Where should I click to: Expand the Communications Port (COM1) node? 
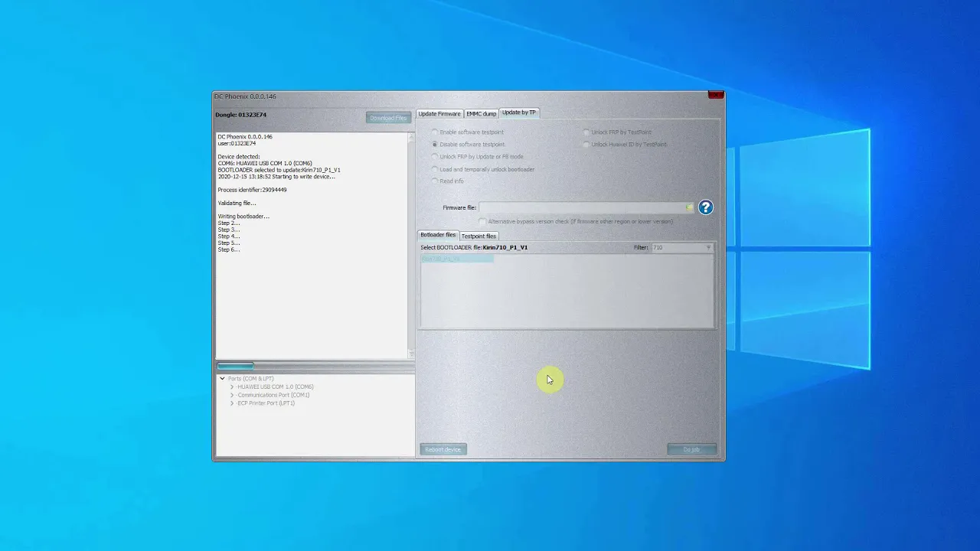[232, 396]
